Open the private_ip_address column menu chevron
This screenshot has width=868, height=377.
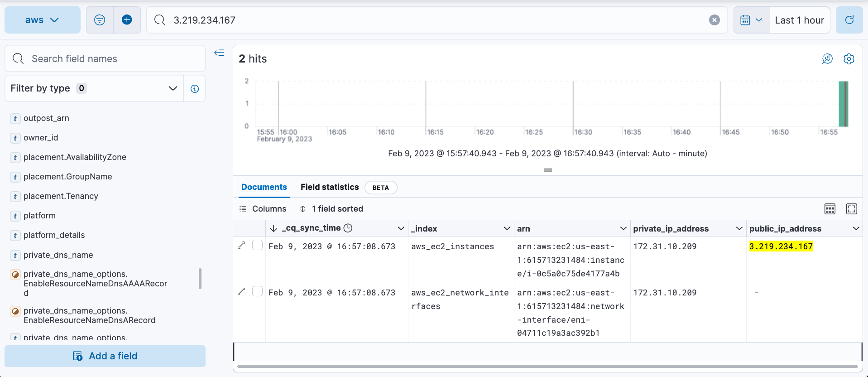click(739, 228)
